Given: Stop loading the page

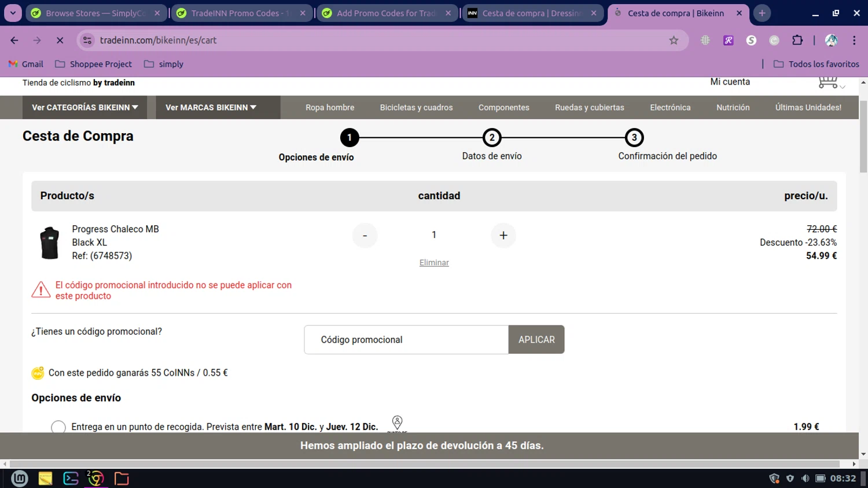Looking at the screenshot, I should click(x=60, y=40).
